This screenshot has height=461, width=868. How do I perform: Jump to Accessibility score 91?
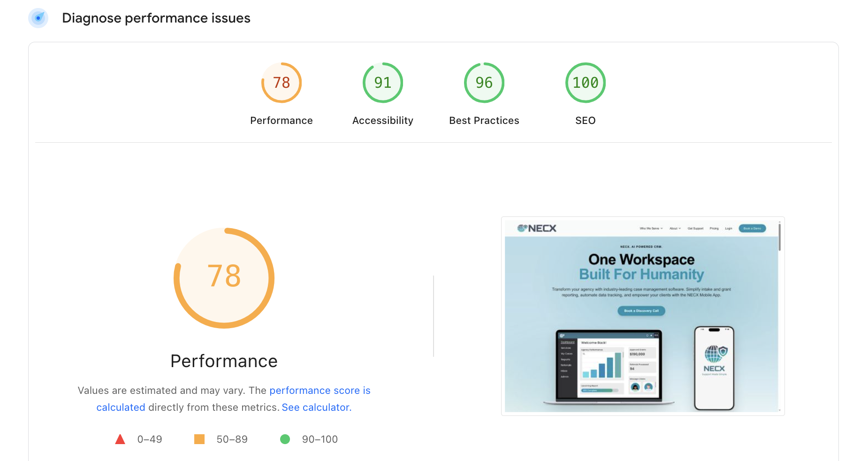pos(383,83)
